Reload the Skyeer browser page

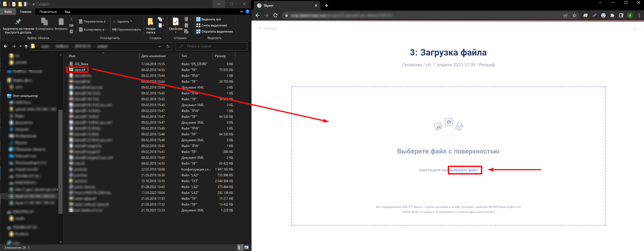pyautogui.click(x=275, y=15)
